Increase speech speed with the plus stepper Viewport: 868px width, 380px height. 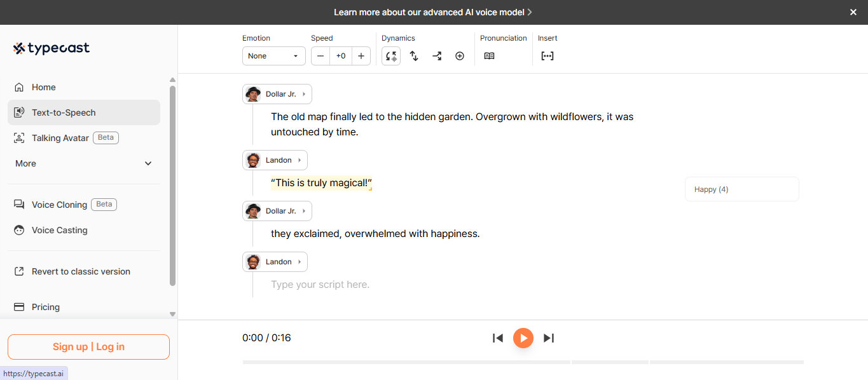[361, 56]
